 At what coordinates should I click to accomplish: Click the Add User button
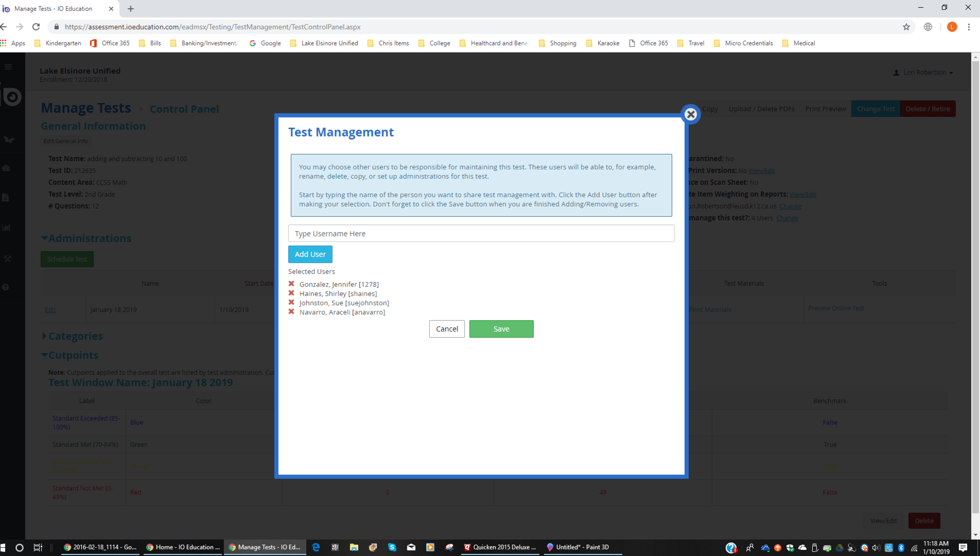(310, 254)
